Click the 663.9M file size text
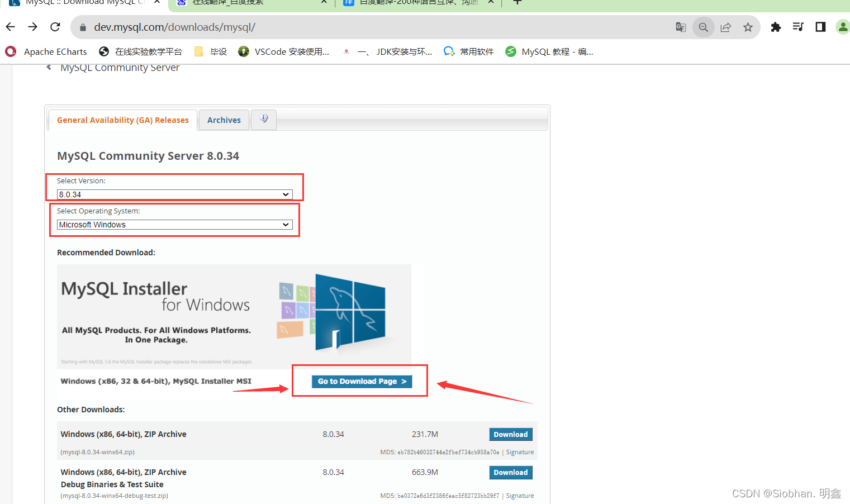850x504 pixels. 425,472
